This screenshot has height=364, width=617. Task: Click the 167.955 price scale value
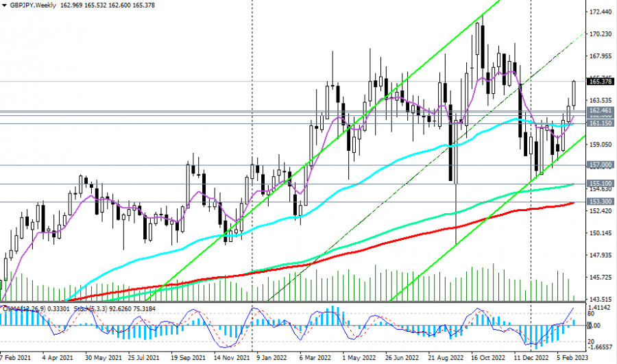pyautogui.click(x=601, y=56)
